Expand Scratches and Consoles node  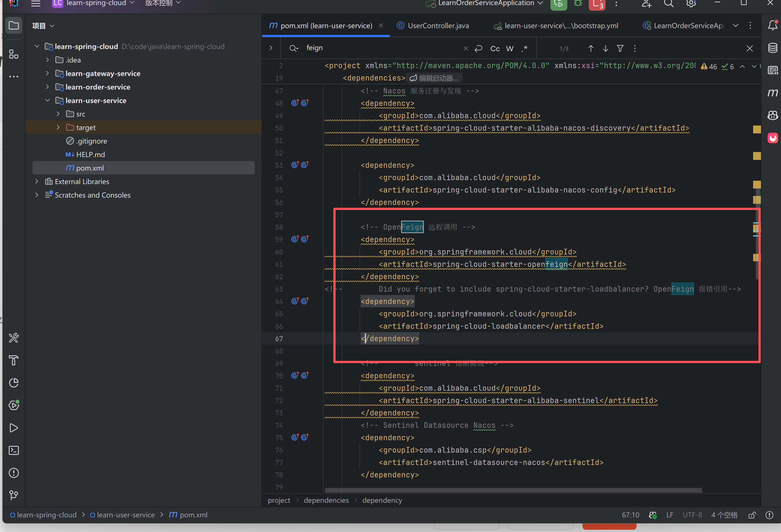[x=37, y=195]
